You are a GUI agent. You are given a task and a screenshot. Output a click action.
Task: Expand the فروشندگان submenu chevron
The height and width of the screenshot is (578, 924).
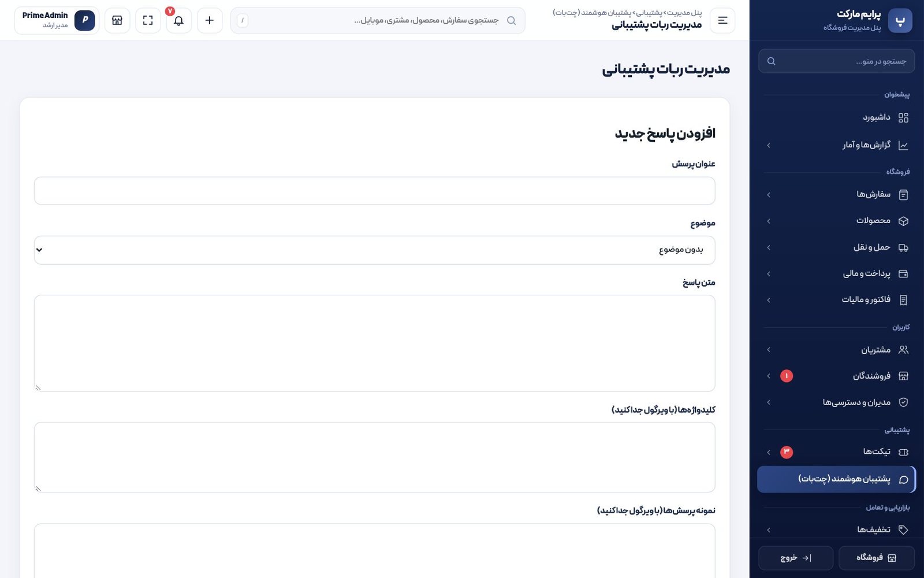(x=769, y=376)
